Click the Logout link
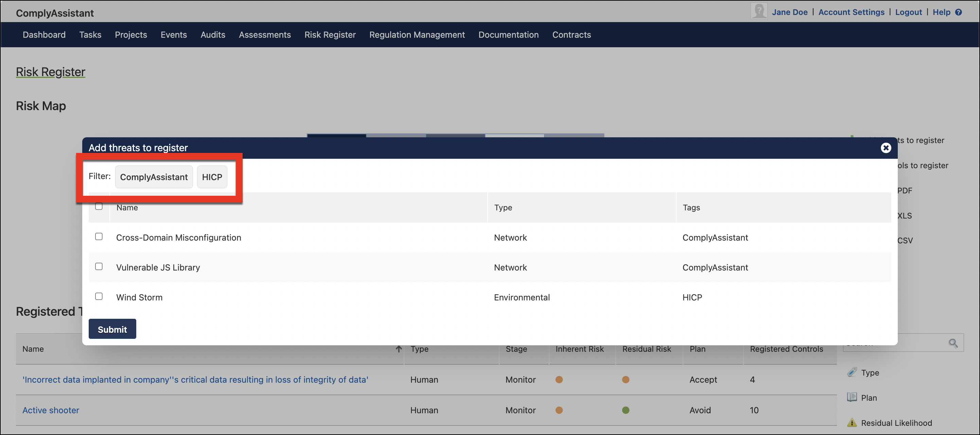The height and width of the screenshot is (435, 980). click(909, 12)
